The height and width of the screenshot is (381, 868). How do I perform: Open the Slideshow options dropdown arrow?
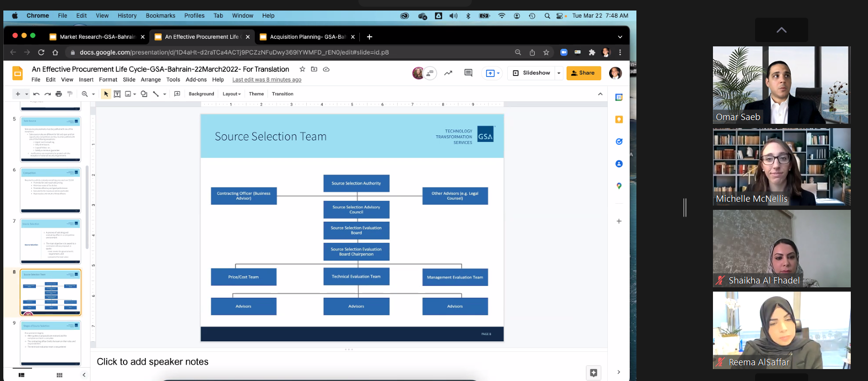click(558, 73)
